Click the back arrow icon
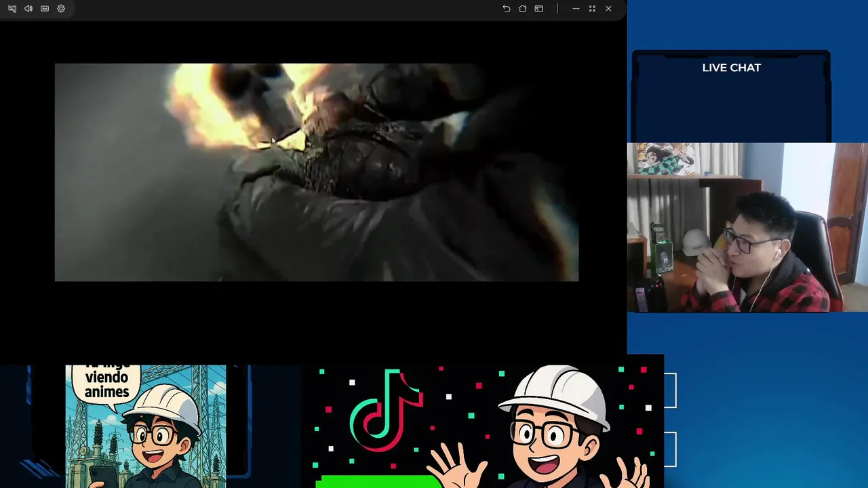This screenshot has height=488, width=868. [507, 9]
